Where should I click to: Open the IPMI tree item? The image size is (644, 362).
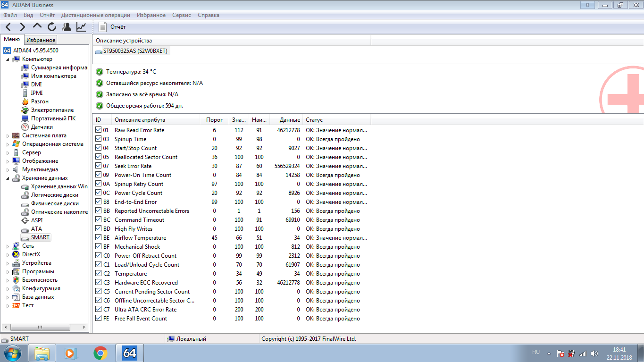coord(36,93)
